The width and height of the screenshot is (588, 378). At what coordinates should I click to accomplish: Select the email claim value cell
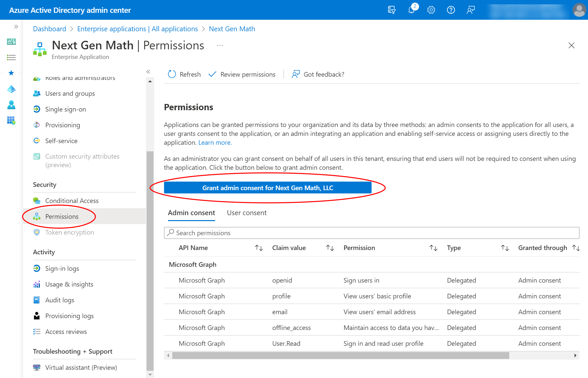280,312
